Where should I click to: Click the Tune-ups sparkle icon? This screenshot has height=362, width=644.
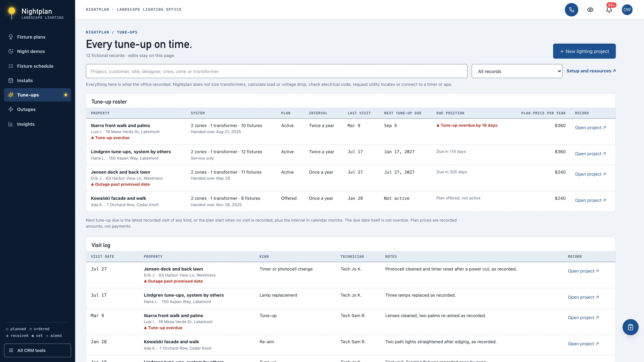click(11, 95)
